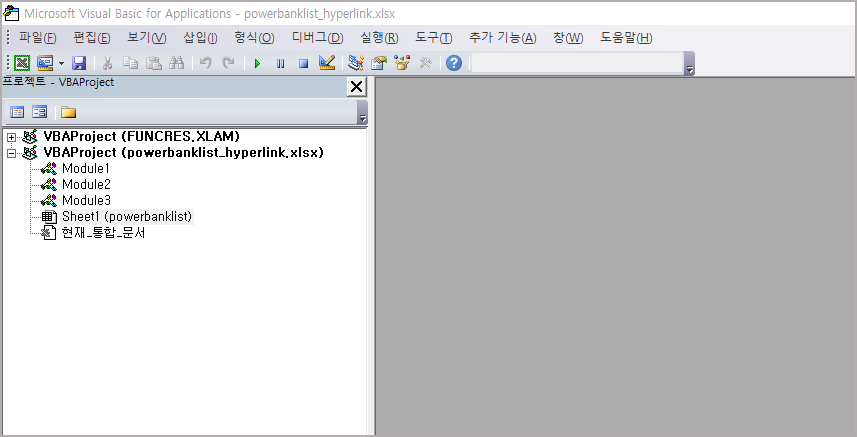This screenshot has height=437, width=857.
Task: Open the Toolbox icon
Action: click(426, 63)
